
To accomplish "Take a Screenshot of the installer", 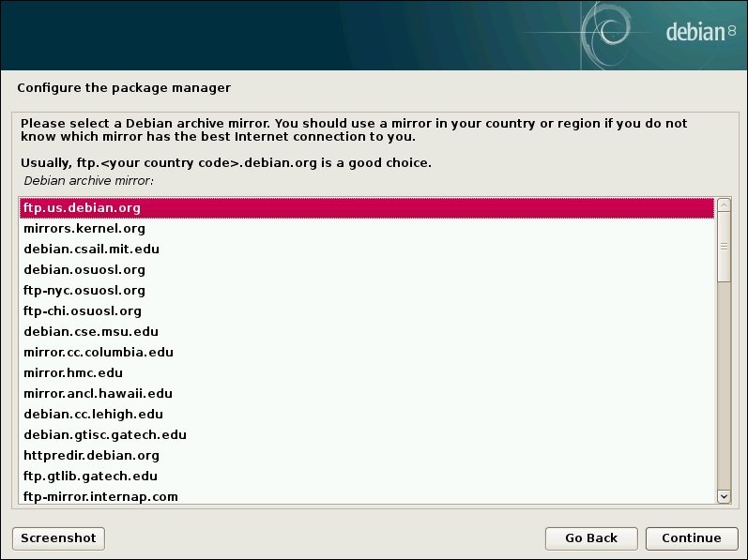I will click(x=59, y=538).
